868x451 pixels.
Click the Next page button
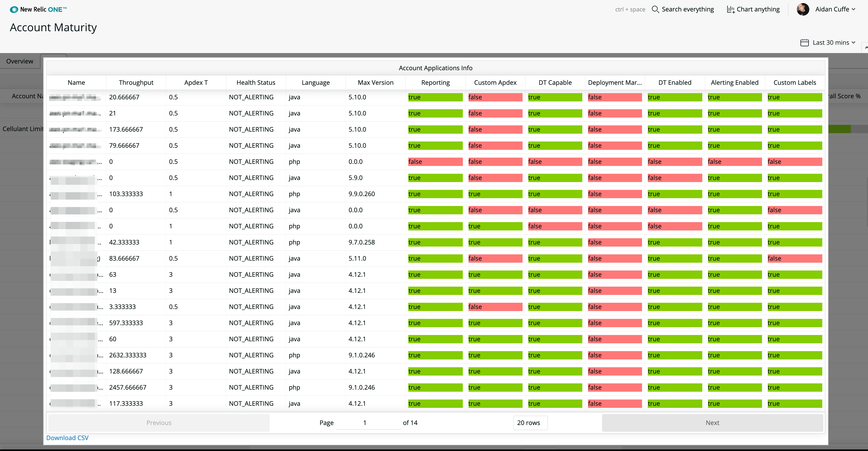tap(712, 423)
